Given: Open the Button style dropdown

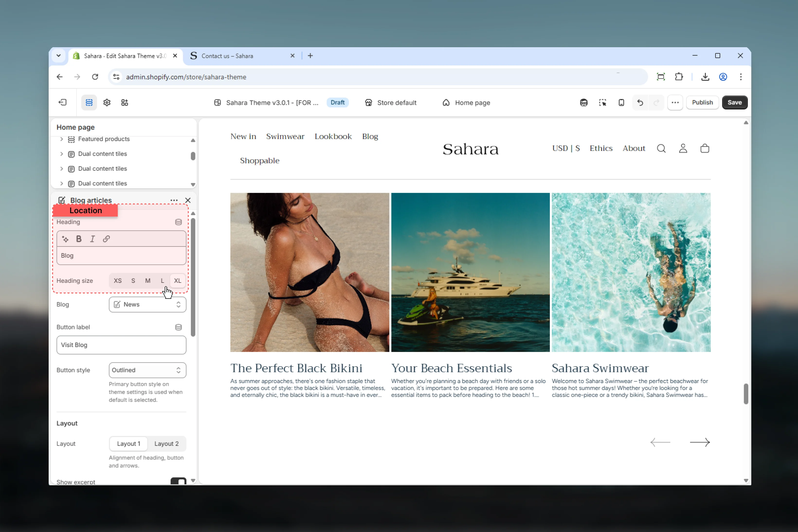Looking at the screenshot, I should click(x=147, y=370).
